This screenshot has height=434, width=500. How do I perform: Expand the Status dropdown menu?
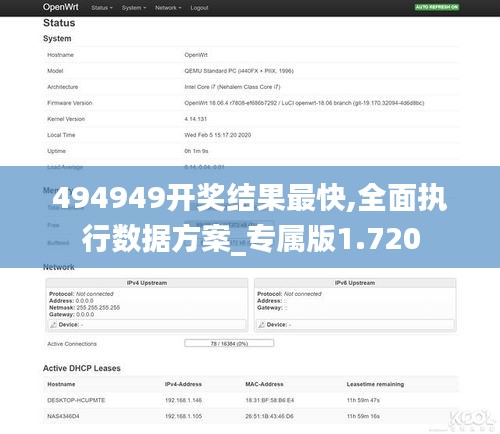coord(102,8)
